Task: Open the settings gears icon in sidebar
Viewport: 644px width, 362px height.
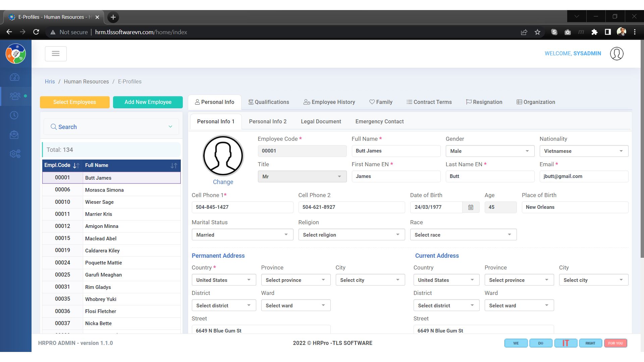Action: pyautogui.click(x=15, y=154)
